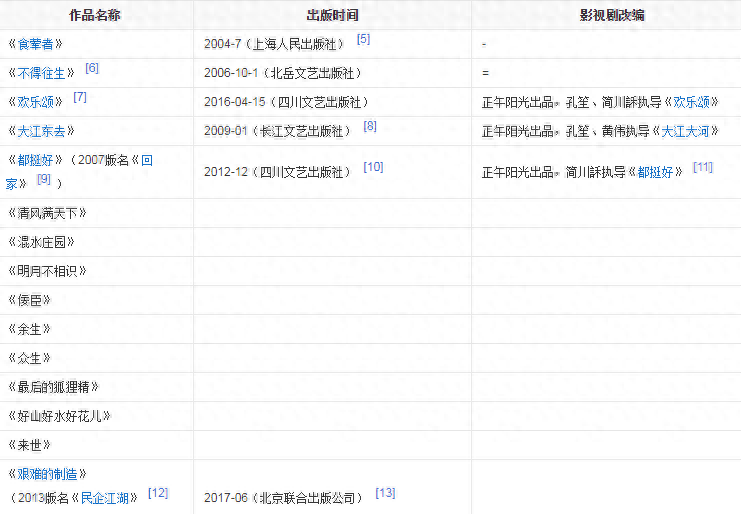Screen dimensions: 741x514
Task: Click the 《不得往生》 title link
Action: pyautogui.click(x=41, y=73)
